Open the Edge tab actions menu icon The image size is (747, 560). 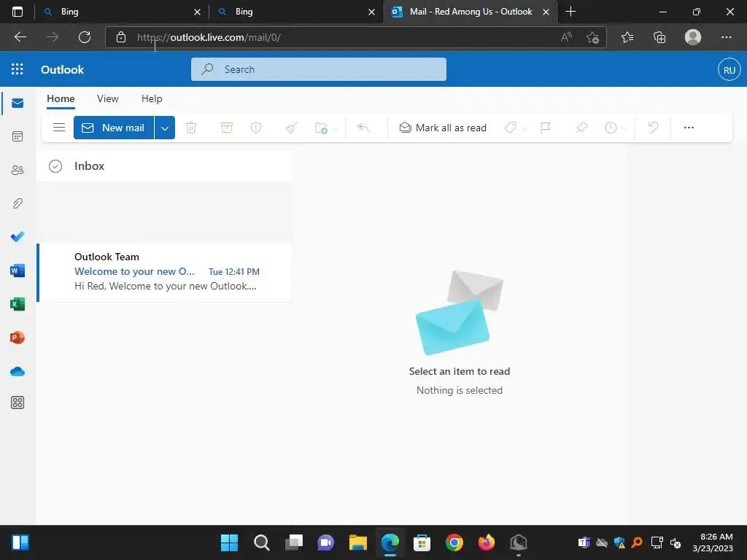[18, 12]
